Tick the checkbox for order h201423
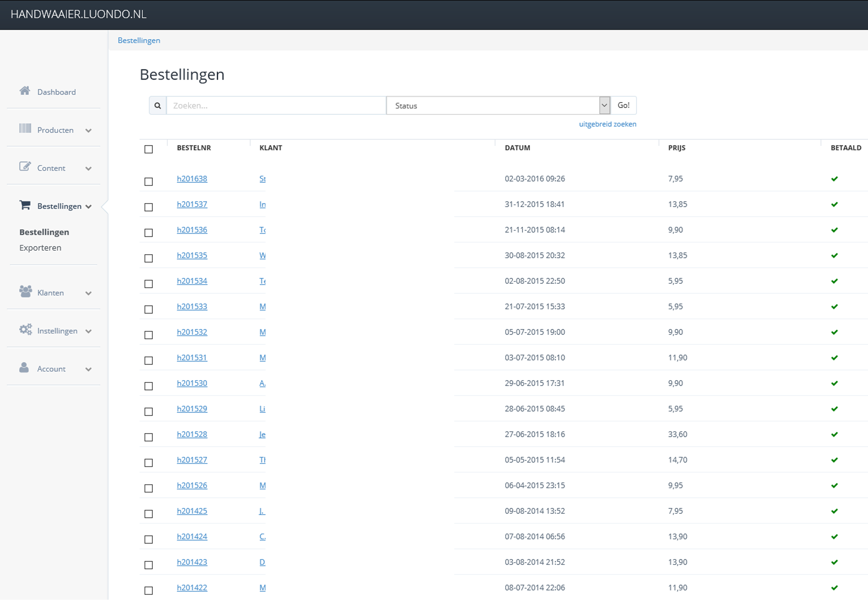The width and height of the screenshot is (868, 600). [x=149, y=565]
